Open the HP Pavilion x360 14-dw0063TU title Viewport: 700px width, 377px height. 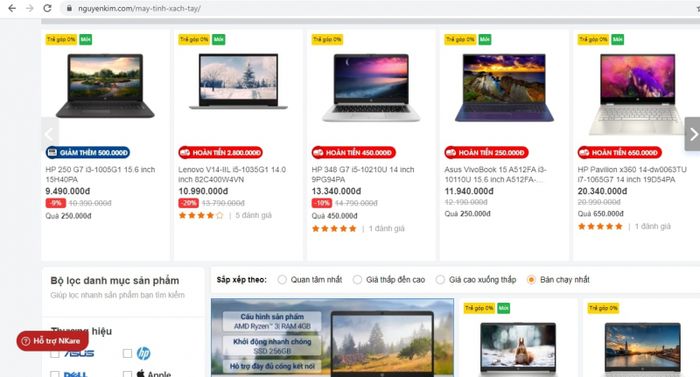[x=632, y=174]
